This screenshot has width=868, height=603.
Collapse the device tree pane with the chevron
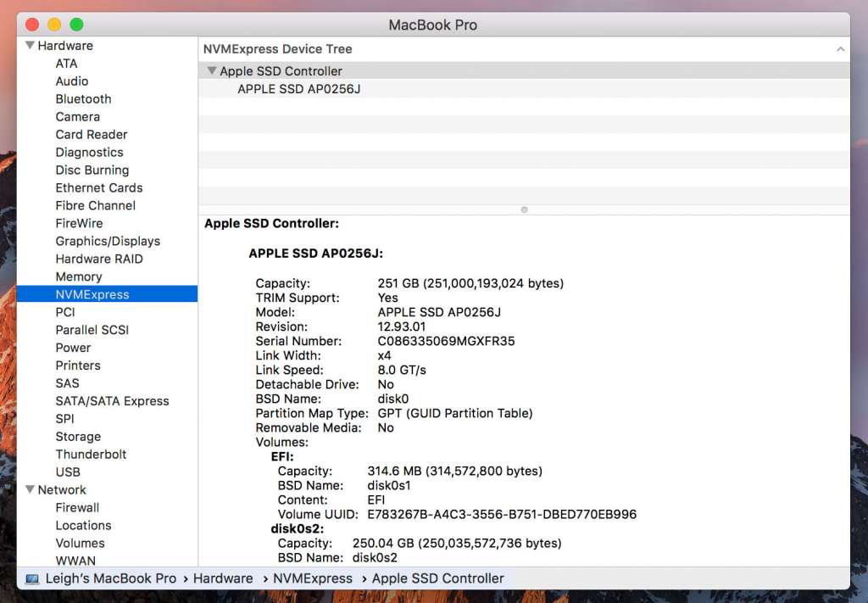[x=841, y=48]
